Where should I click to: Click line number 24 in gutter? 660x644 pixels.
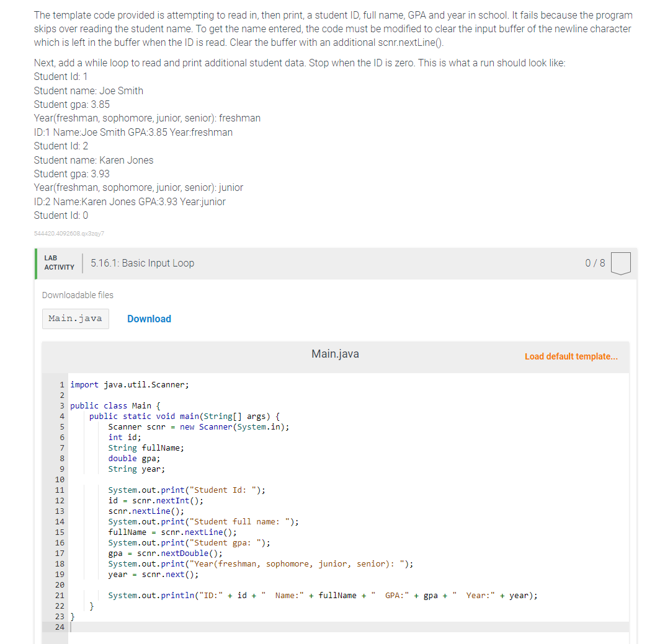(60, 627)
